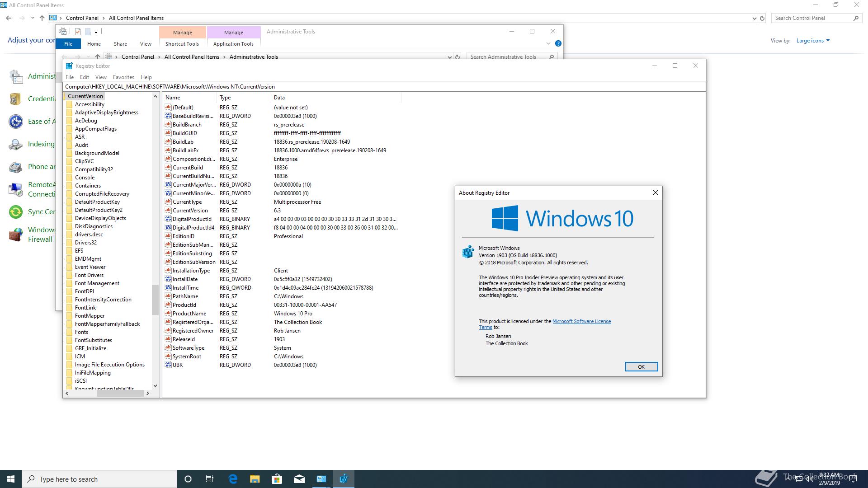868x488 pixels.
Task: Open address history dropdown in Administrative Tools
Action: click(x=449, y=57)
